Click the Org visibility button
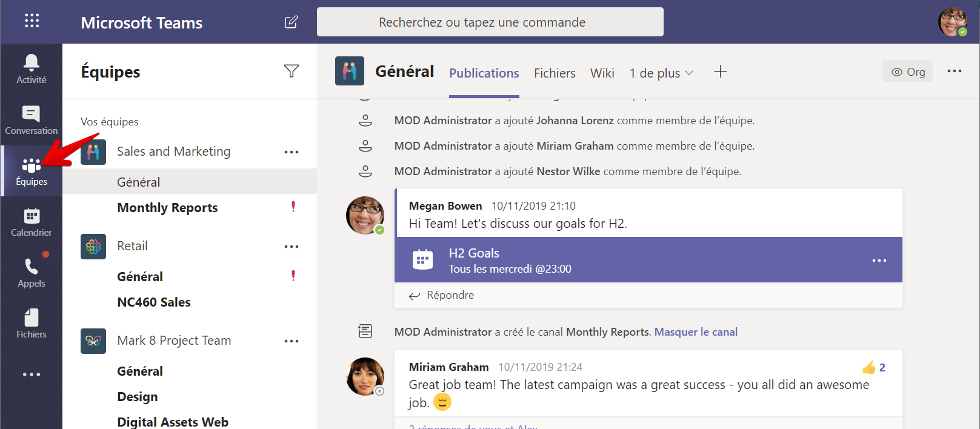Viewport: 980px width, 429px height. click(x=908, y=71)
